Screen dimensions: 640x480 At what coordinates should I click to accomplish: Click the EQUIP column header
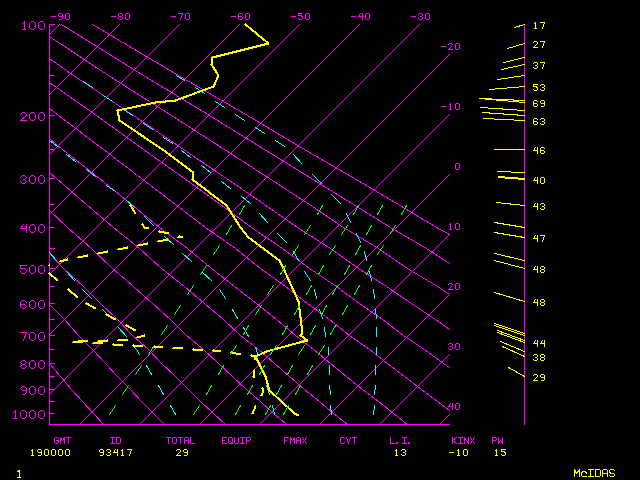237,440
